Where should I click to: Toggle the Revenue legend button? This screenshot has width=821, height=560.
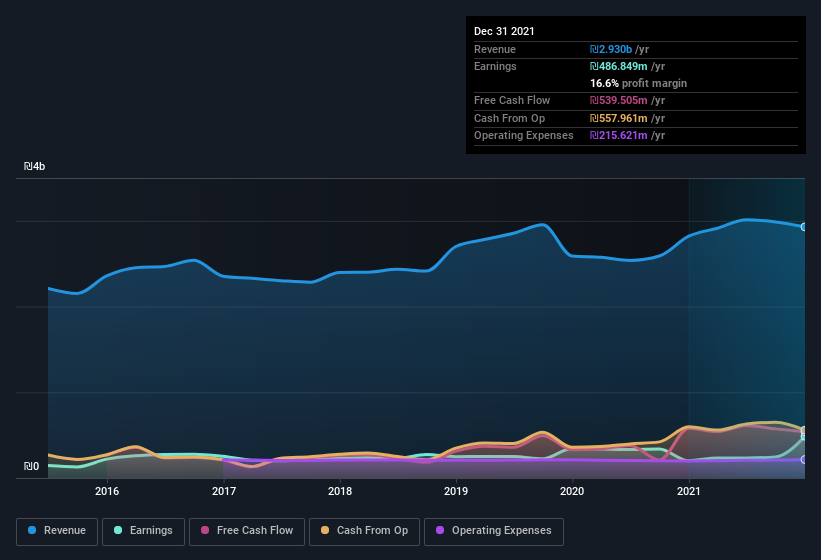(x=57, y=531)
